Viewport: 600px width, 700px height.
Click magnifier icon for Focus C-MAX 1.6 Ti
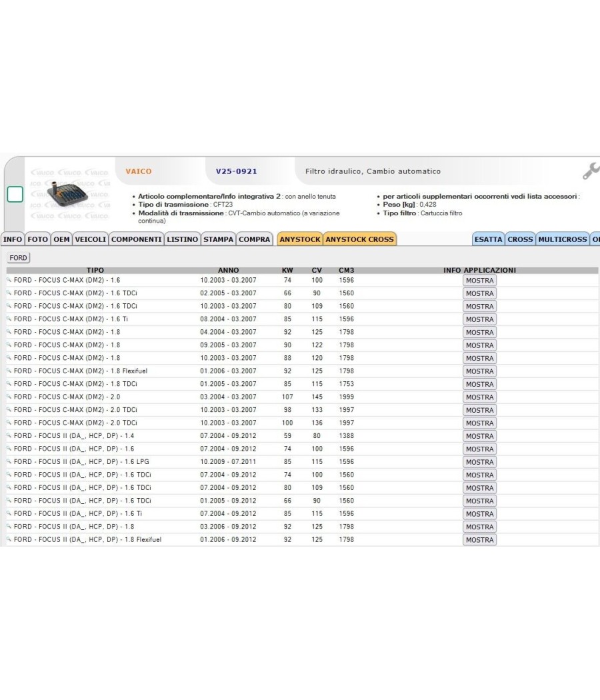coord(9,319)
